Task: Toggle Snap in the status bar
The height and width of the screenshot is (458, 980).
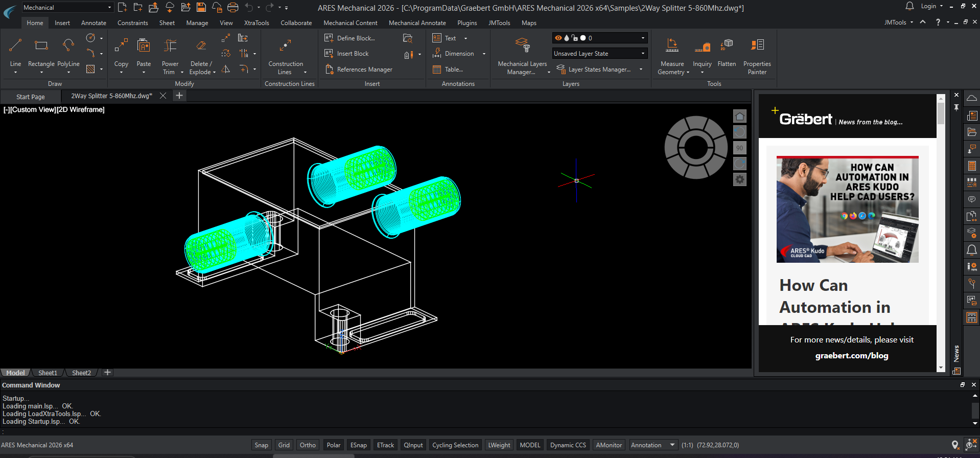Action: pyautogui.click(x=261, y=445)
